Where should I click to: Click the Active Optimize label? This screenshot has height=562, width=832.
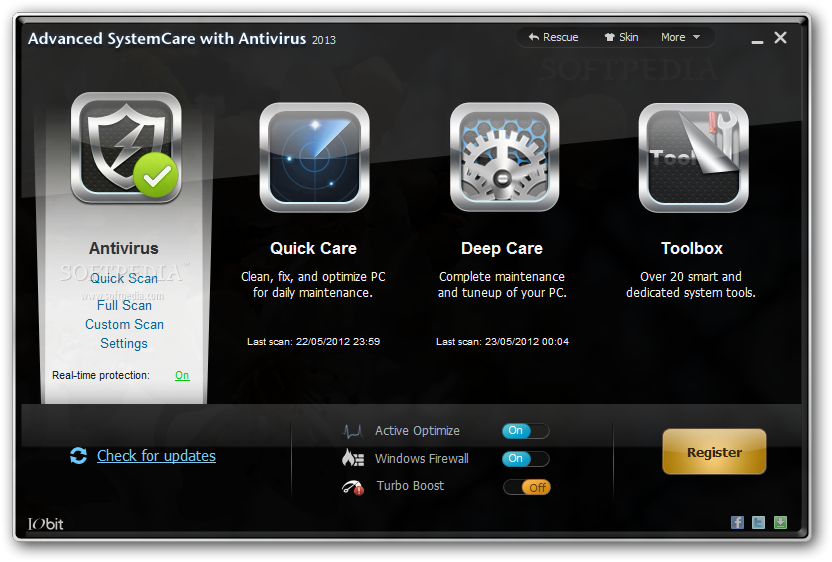coord(417,431)
